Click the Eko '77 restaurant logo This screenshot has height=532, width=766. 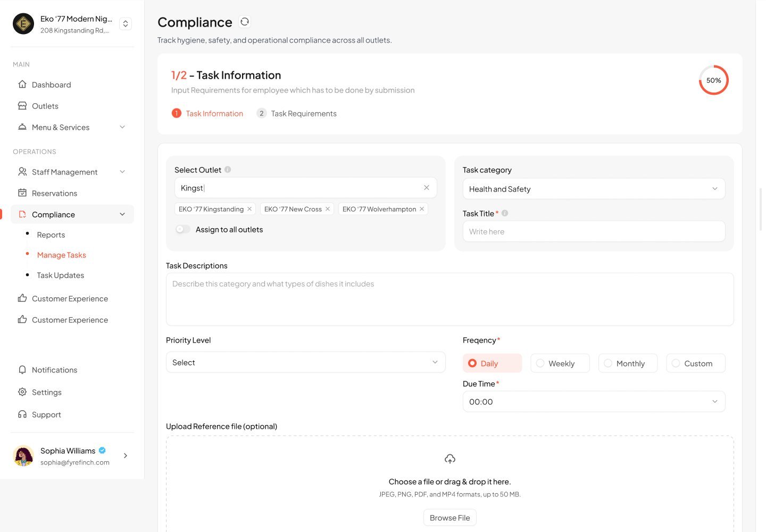click(x=23, y=24)
